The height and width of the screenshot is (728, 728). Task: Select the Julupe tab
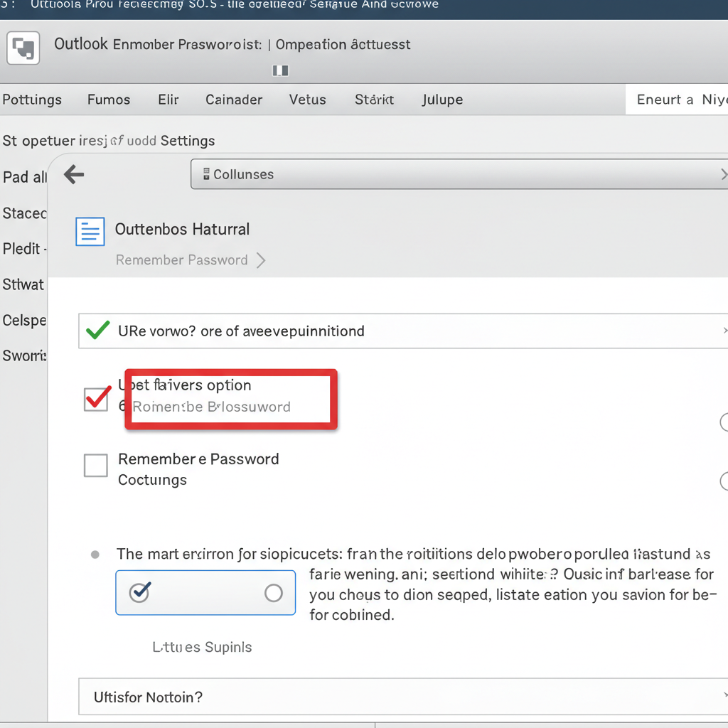tap(442, 100)
